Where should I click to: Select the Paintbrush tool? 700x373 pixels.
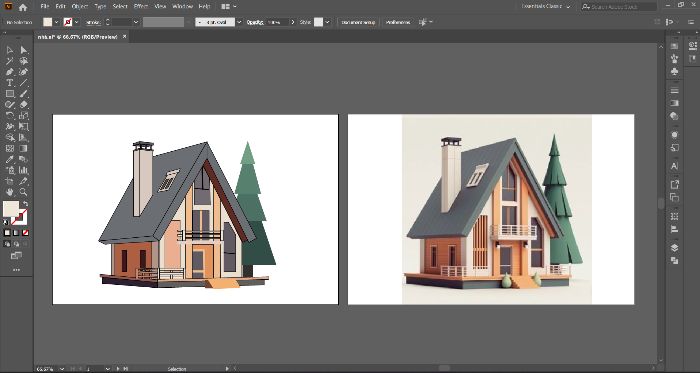[24, 94]
